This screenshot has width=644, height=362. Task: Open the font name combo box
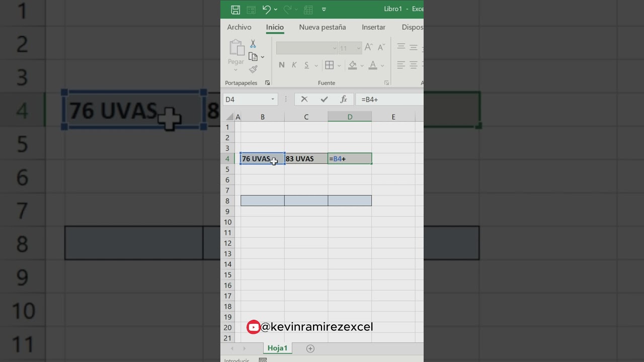307,48
